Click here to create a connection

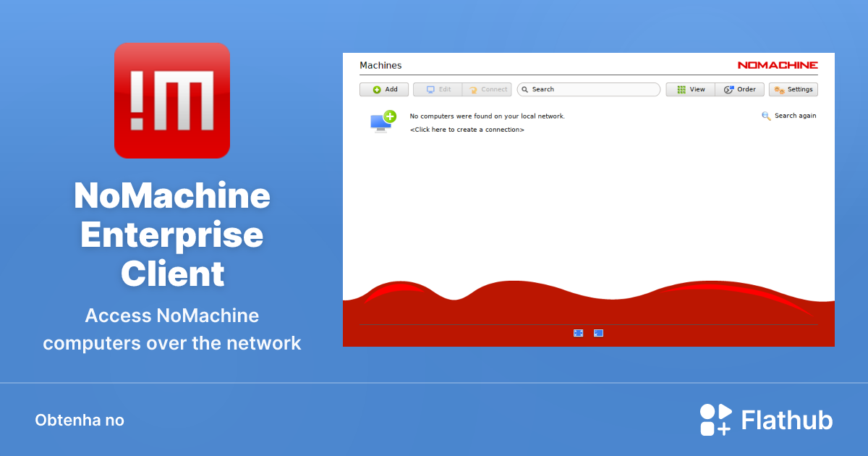pos(466,130)
